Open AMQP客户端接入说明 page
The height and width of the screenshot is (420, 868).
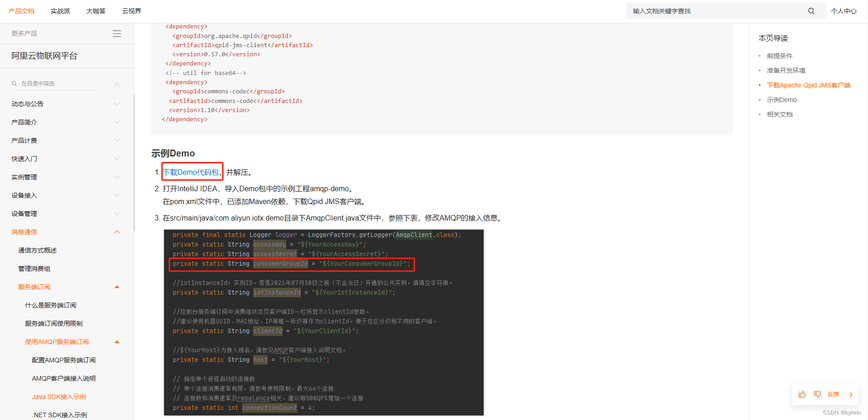pos(64,378)
